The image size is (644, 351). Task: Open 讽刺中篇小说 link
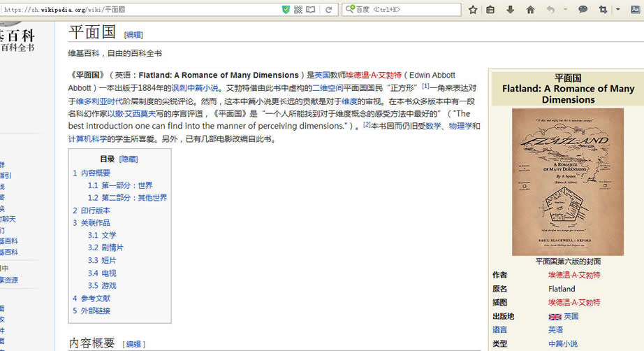click(x=195, y=88)
